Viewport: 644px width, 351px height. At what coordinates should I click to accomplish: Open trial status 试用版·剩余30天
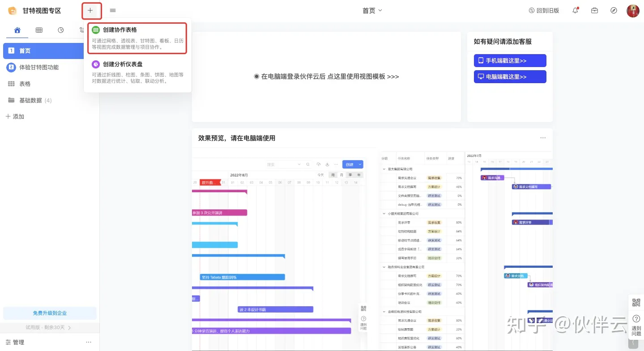[48, 327]
